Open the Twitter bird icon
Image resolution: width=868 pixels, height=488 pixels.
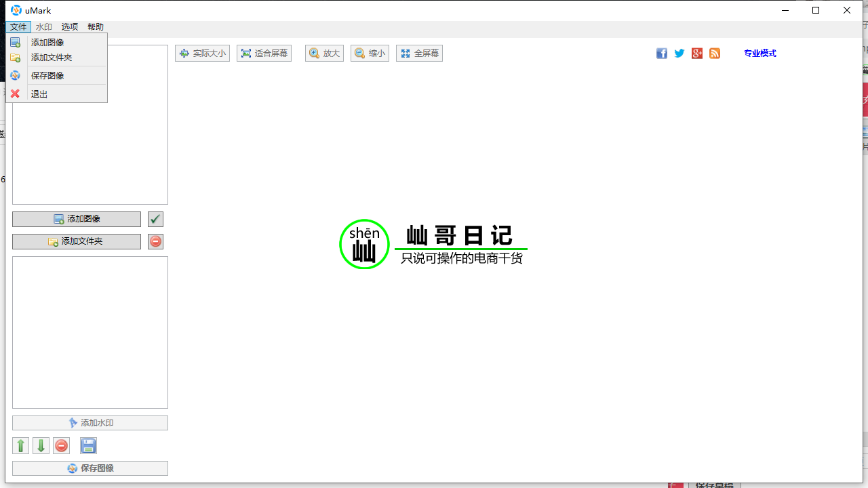point(679,54)
